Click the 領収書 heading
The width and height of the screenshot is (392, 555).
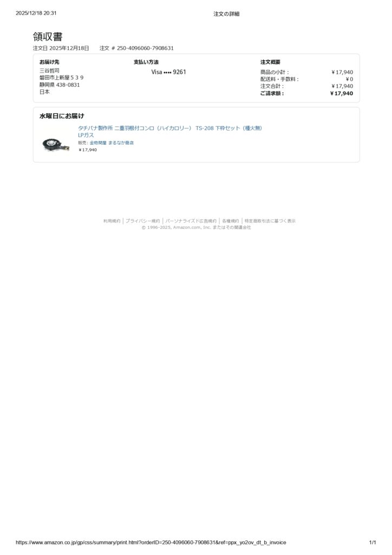tap(48, 36)
